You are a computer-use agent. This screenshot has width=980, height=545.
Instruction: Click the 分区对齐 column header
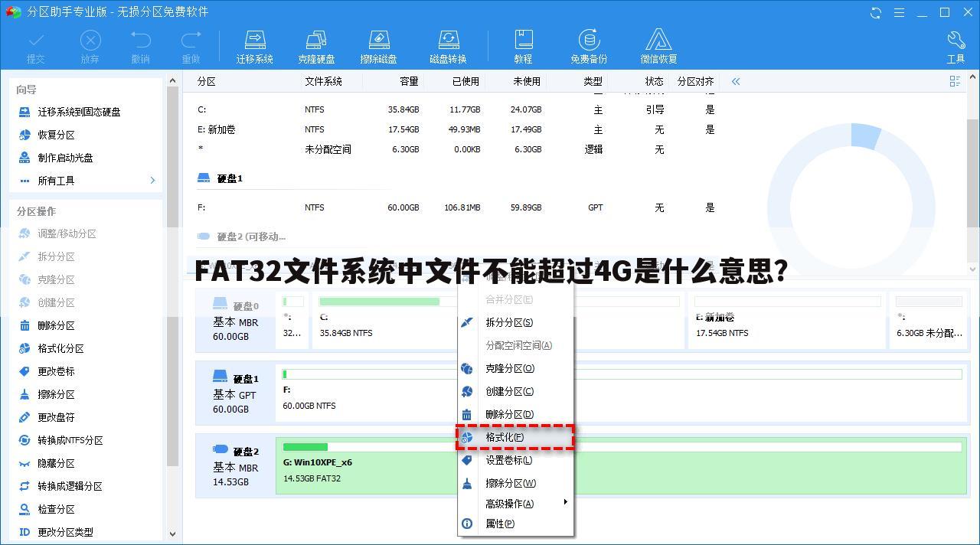pyautogui.click(x=696, y=81)
